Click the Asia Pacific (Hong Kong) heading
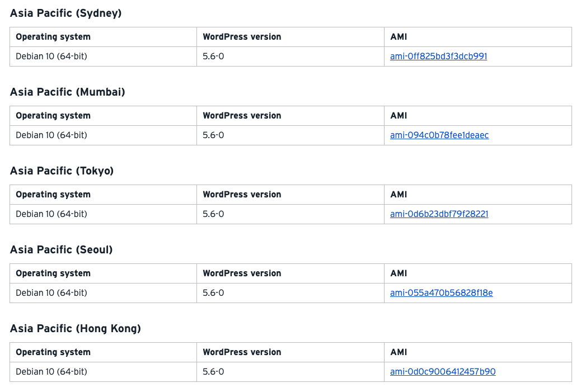The width and height of the screenshot is (581, 392). [x=76, y=329]
